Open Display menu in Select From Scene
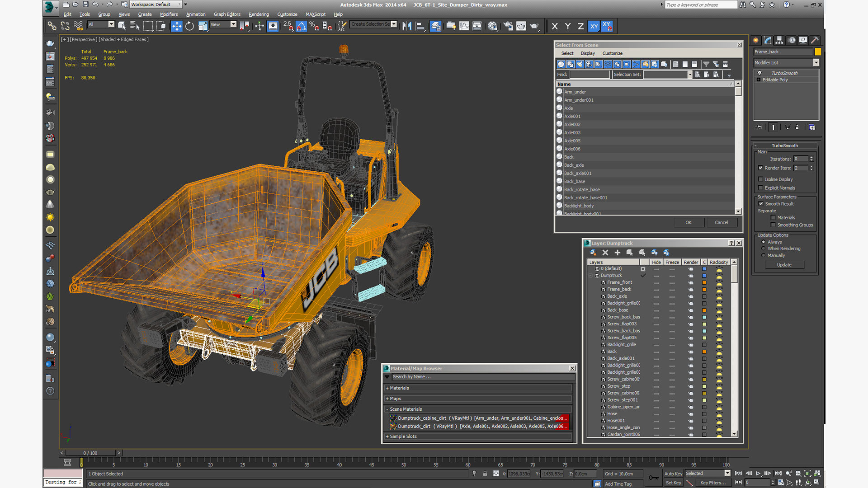868x488 pixels. [588, 53]
